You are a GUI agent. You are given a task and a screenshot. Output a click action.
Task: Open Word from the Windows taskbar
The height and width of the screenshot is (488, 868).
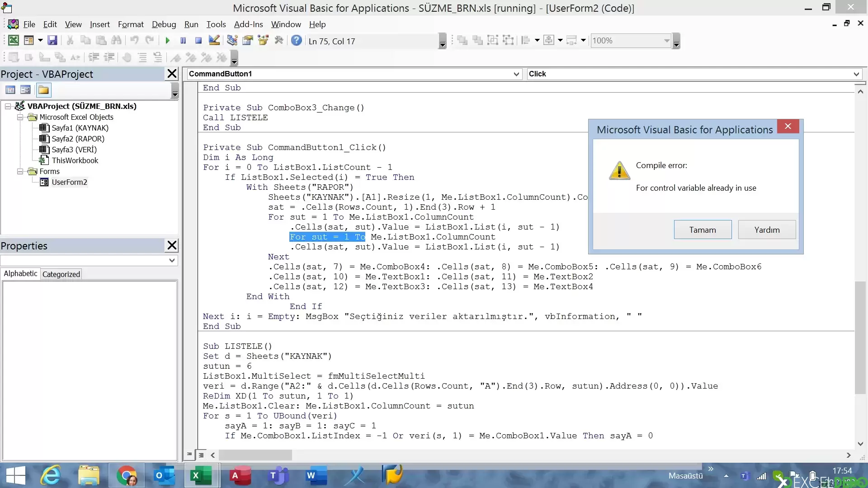coord(316,475)
